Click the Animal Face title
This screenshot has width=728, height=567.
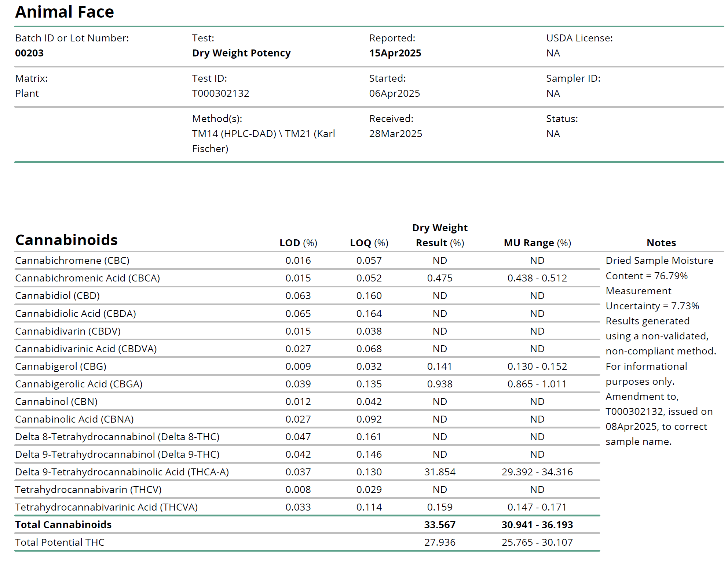pyautogui.click(x=65, y=12)
